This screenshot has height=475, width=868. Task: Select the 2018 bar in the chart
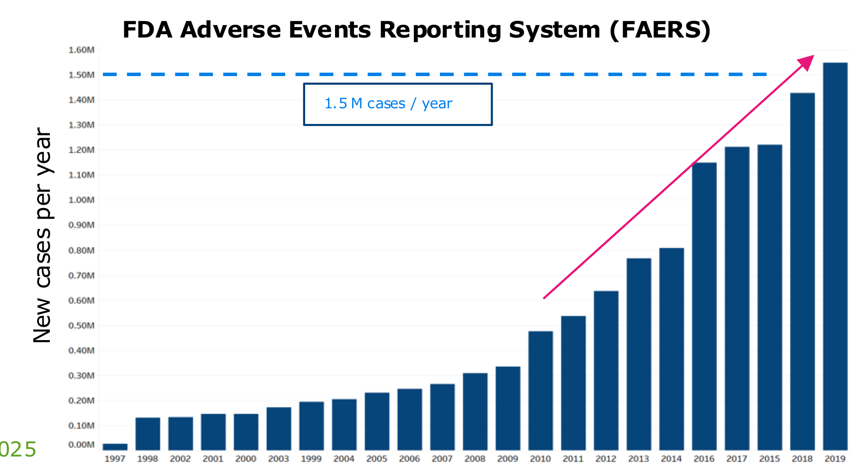click(x=802, y=272)
